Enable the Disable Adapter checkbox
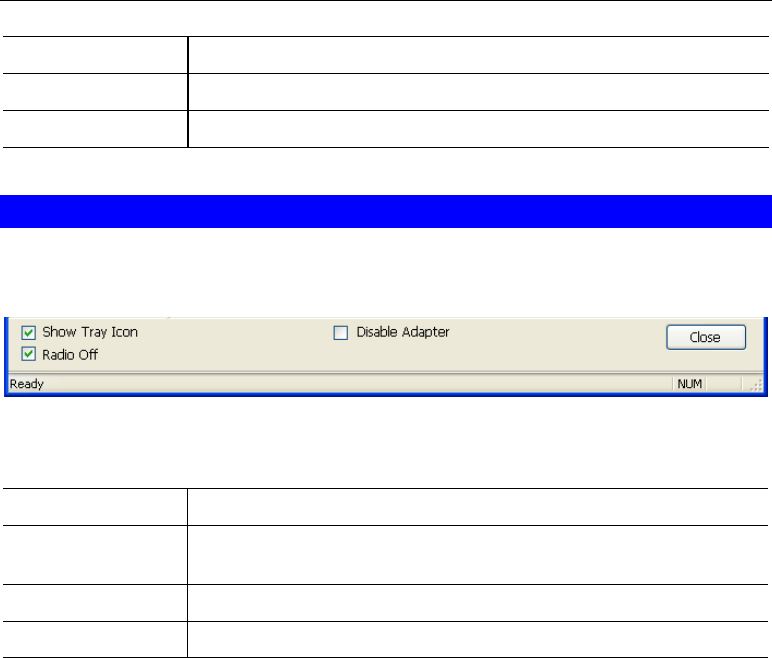 tap(341, 333)
